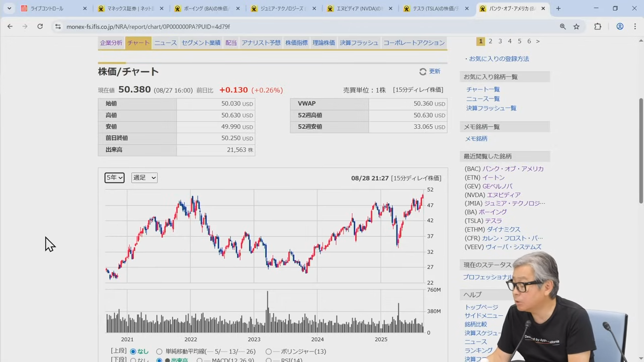Open the Chrome three-dot menu

coord(635,27)
